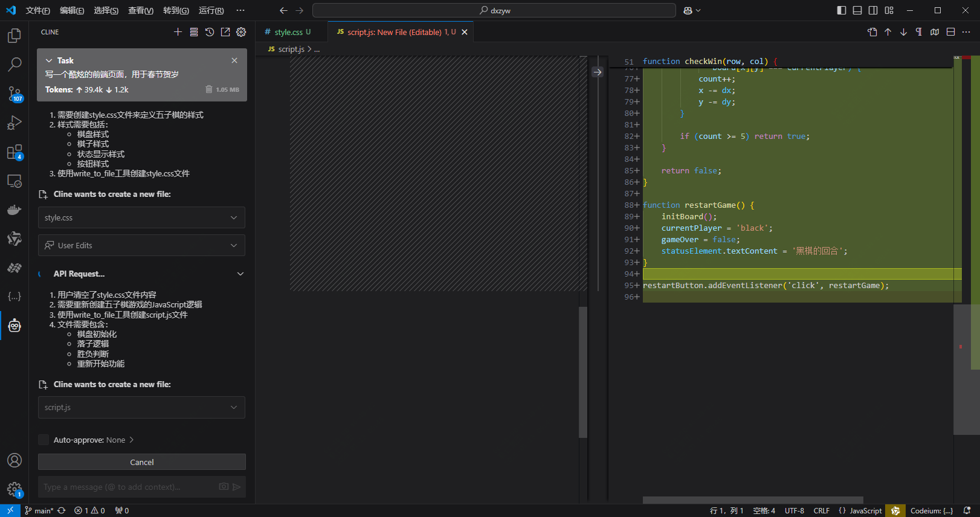This screenshot has height=517, width=980.
Task: Open the 文件(F) menu
Action: tap(37, 10)
